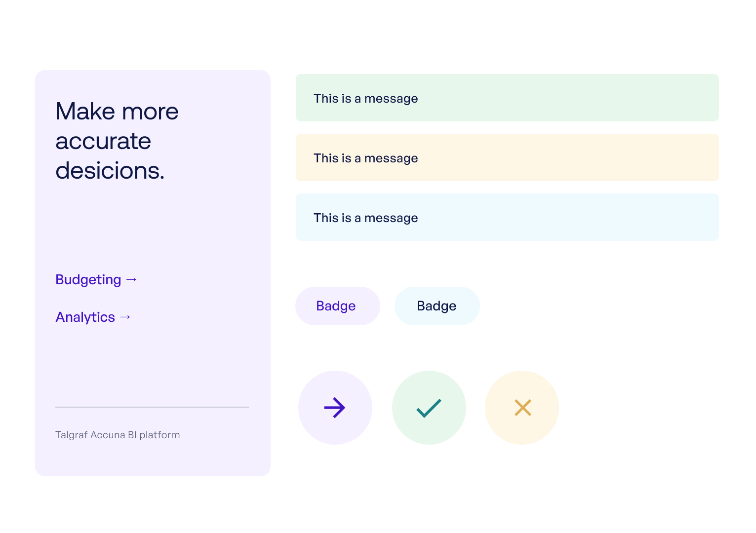Screen dimensions: 756x533
Task: Click the 'Make more' heading line
Action: coord(117,112)
